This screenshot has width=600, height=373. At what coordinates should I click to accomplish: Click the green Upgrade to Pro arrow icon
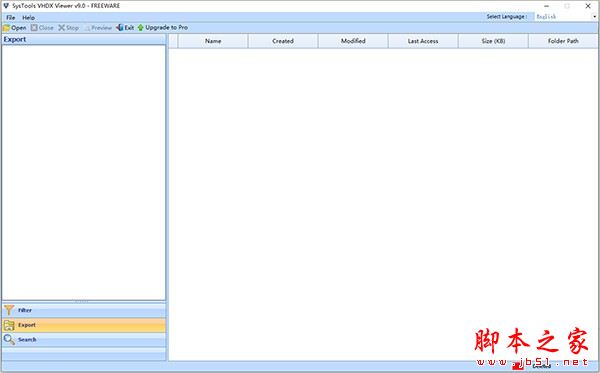(x=140, y=28)
